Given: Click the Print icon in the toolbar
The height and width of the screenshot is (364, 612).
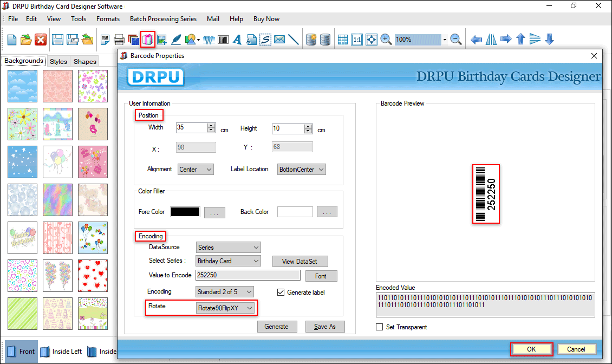Looking at the screenshot, I should [119, 40].
